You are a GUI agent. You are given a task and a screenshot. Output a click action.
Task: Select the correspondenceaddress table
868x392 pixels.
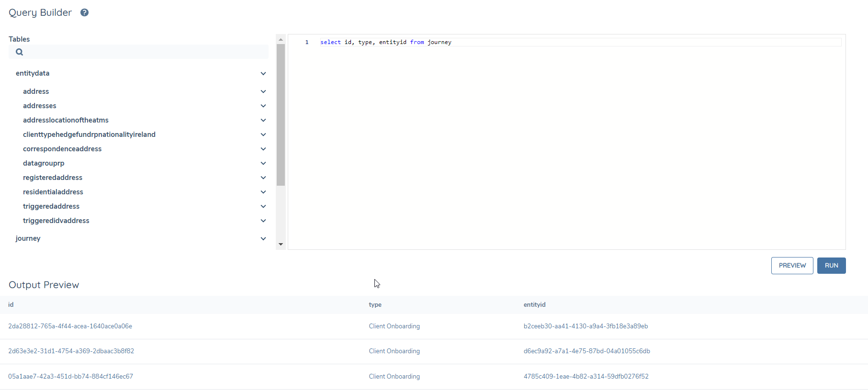tap(62, 149)
